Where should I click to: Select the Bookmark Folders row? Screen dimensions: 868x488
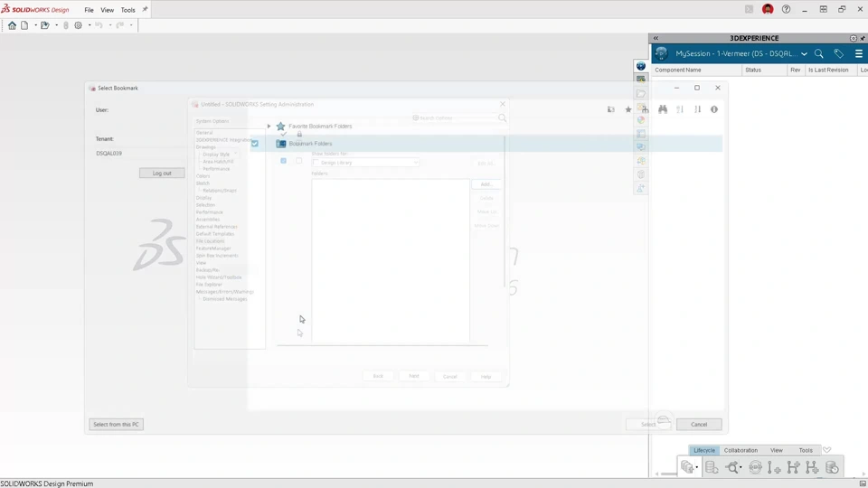pyautogui.click(x=487, y=144)
